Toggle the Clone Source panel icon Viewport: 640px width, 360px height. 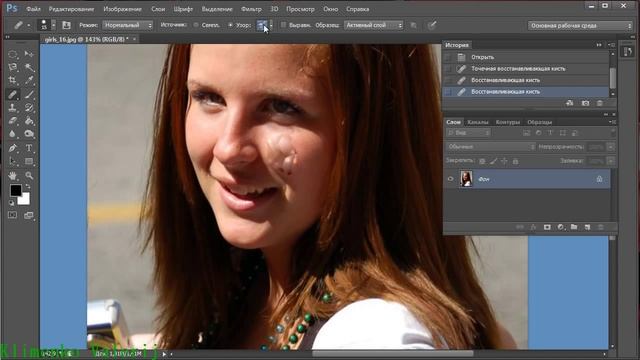click(66, 25)
